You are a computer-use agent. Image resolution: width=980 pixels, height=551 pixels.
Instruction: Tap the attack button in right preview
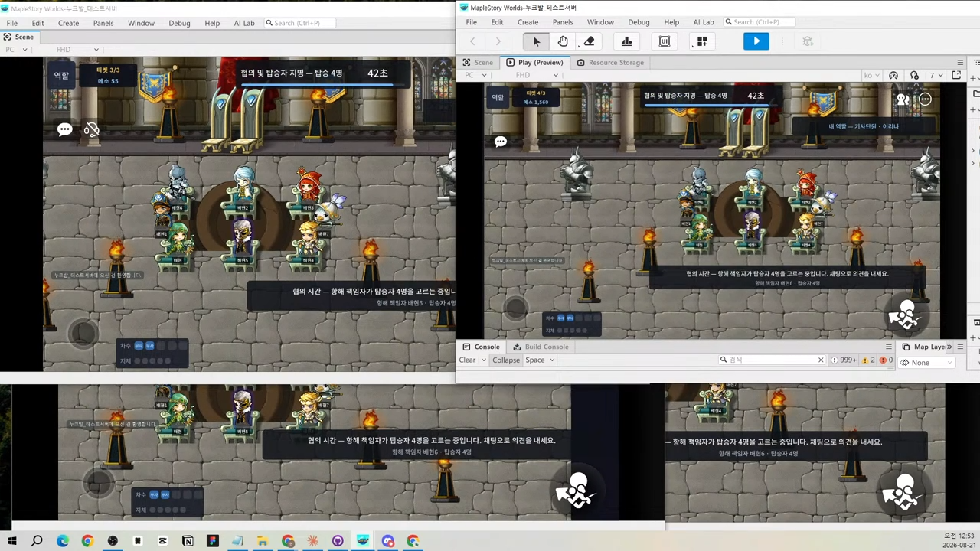[906, 314]
